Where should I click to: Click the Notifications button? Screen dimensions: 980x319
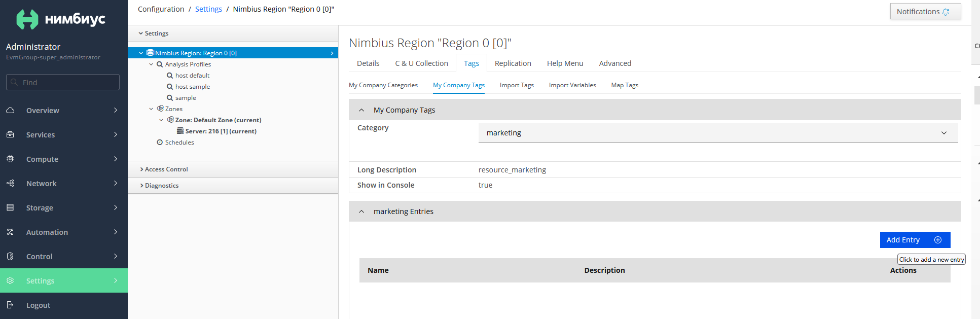coord(925,12)
